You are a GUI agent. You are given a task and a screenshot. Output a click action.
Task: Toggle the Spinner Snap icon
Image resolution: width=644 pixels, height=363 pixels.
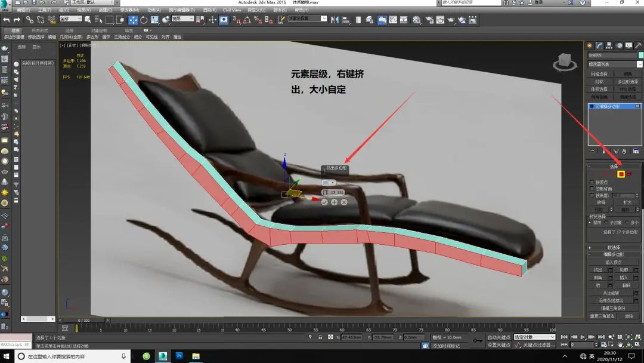268,19
